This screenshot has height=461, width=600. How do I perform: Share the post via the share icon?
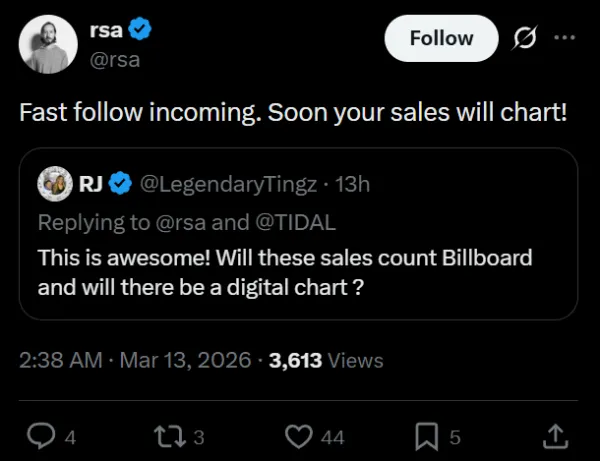[555, 436]
